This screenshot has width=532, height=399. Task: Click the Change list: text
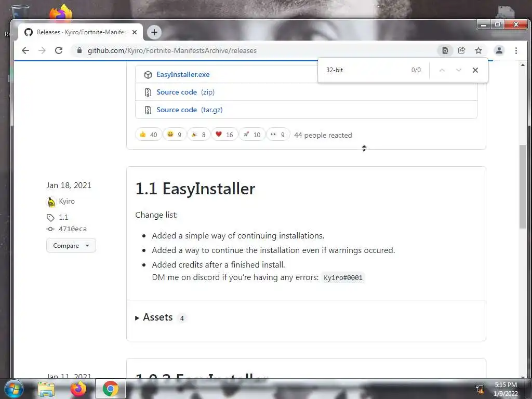(x=156, y=215)
